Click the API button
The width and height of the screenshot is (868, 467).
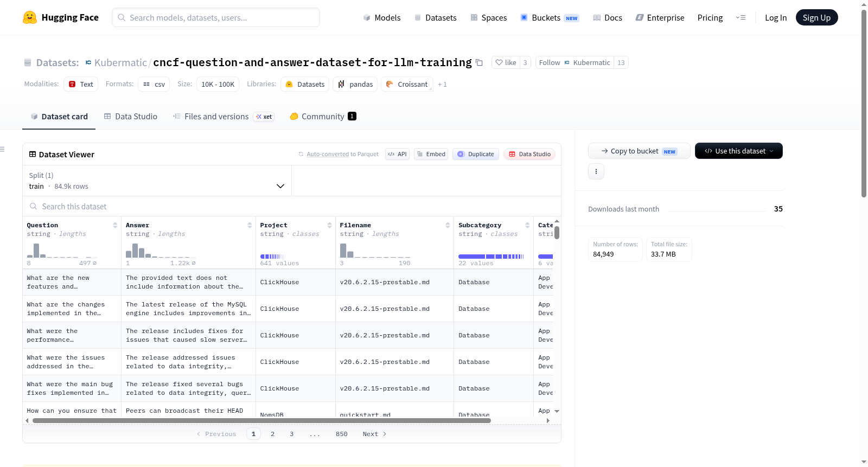tap(397, 154)
